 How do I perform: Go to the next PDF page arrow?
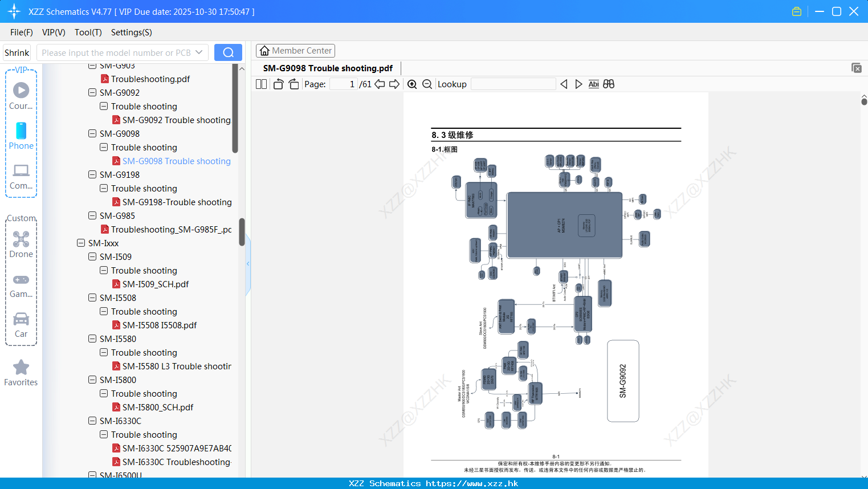(x=394, y=84)
